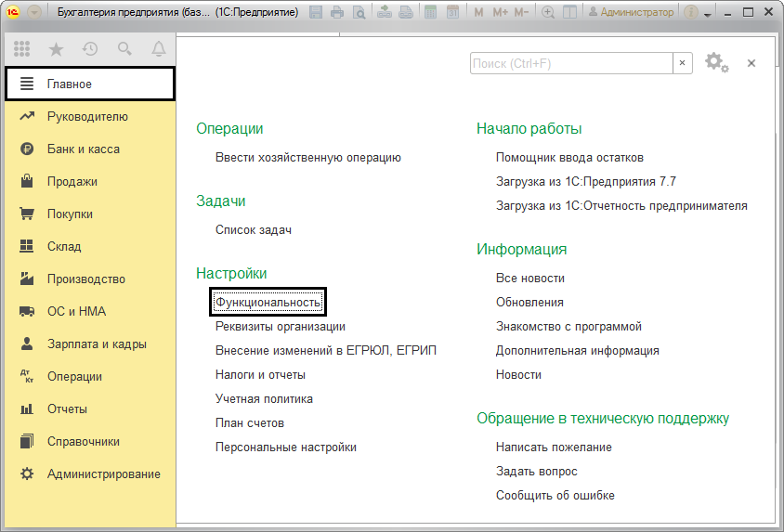Open the sections grid menu icon
The width and height of the screenshot is (784, 532).
coord(21,48)
